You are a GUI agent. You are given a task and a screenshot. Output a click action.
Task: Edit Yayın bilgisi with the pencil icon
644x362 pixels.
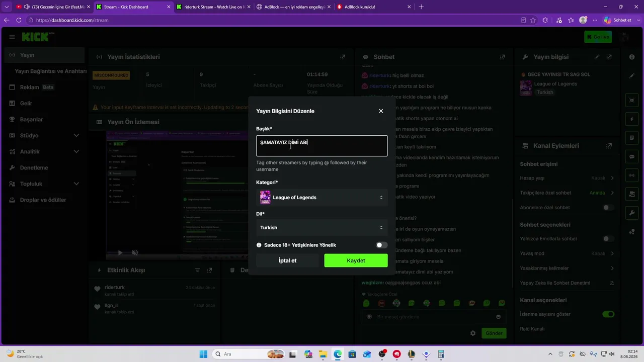597,57
